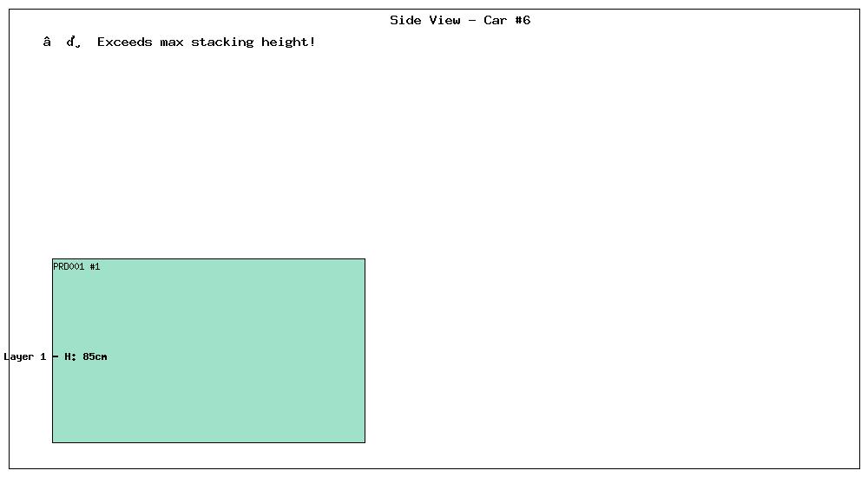Click the bottom edge of the green box
868x477 pixels.
click(x=208, y=442)
